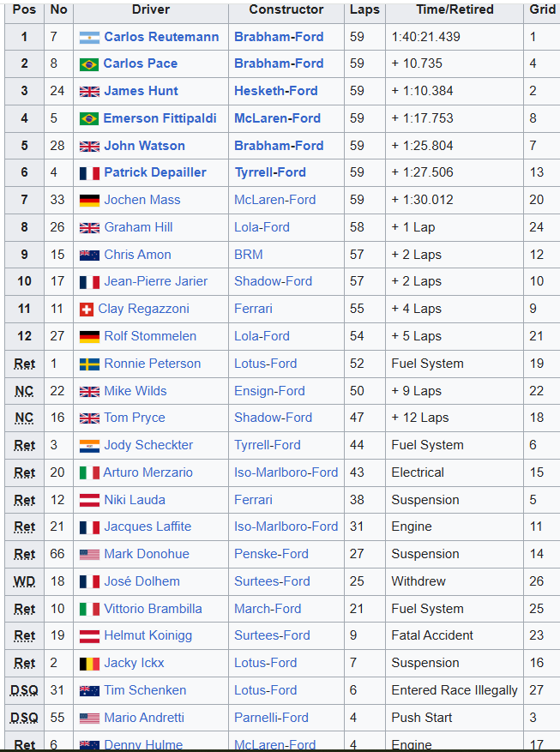The width and height of the screenshot is (560, 752).
Task: Click the Argentina flag beside Carlos Reutemann
Action: pos(90,38)
